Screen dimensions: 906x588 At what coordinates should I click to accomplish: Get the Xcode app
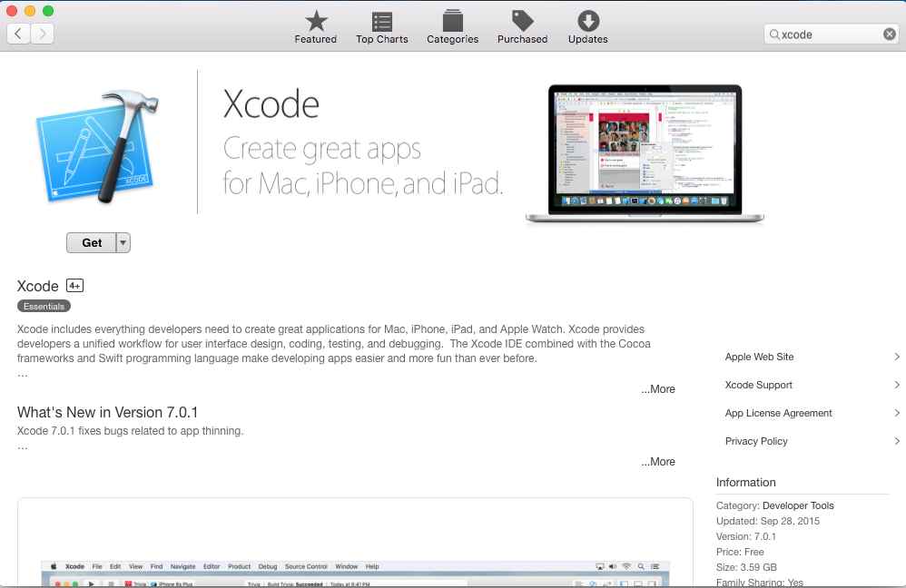click(x=92, y=243)
